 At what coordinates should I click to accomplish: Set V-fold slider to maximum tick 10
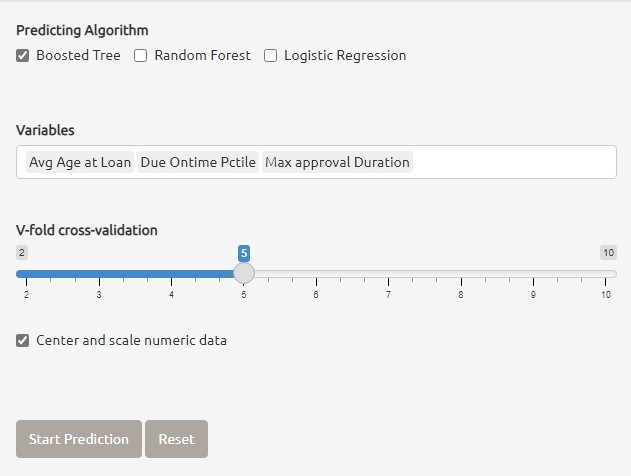coord(606,274)
